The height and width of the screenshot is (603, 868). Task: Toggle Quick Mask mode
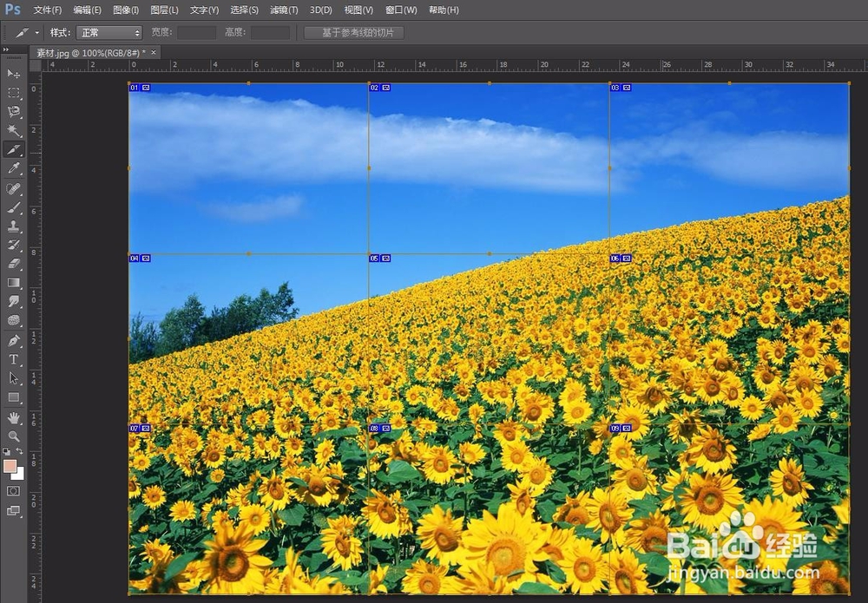[14, 491]
